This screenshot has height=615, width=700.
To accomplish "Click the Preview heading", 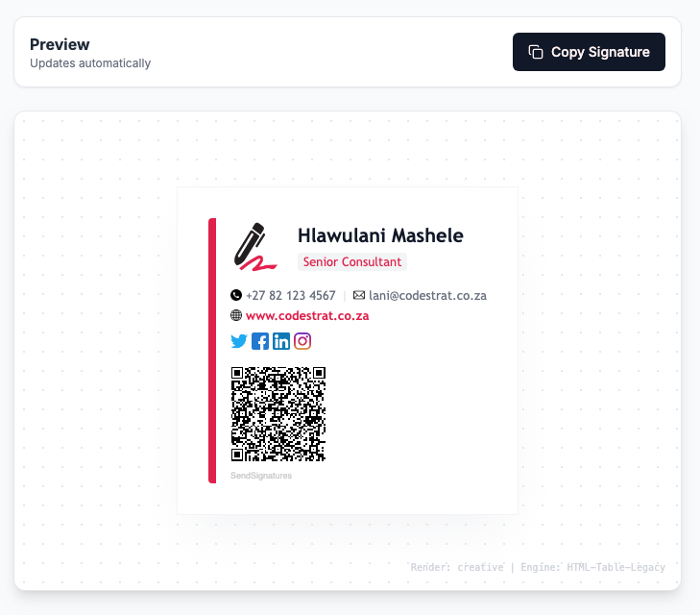I will click(x=60, y=44).
